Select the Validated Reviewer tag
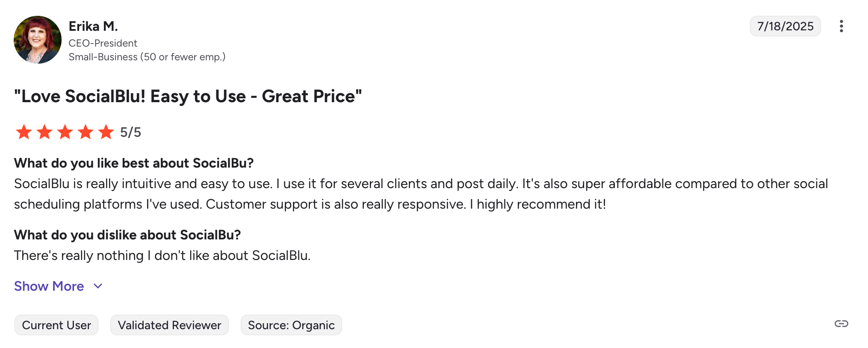This screenshot has width=868, height=348. [x=169, y=325]
